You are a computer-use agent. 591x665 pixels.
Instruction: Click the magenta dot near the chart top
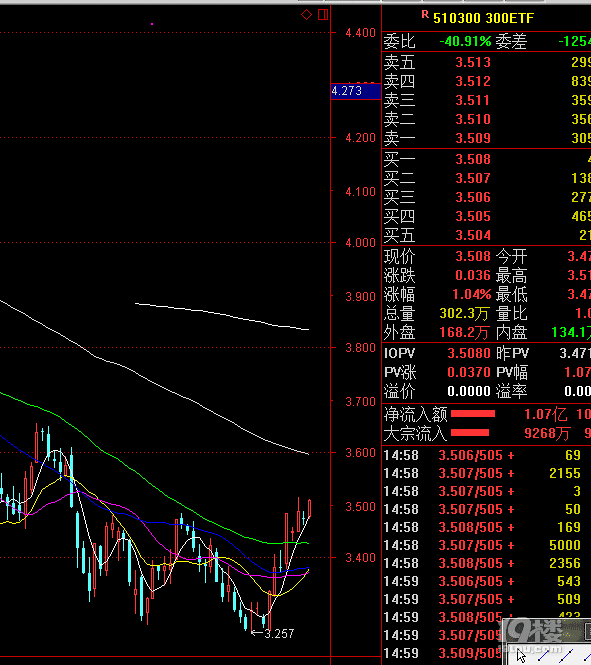152,24
